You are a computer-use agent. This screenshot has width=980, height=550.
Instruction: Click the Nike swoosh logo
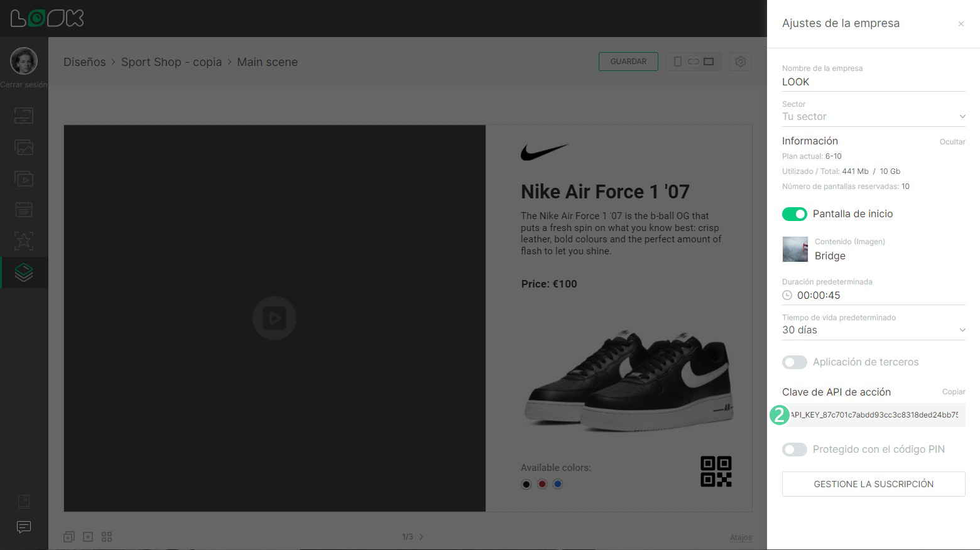pos(544,152)
